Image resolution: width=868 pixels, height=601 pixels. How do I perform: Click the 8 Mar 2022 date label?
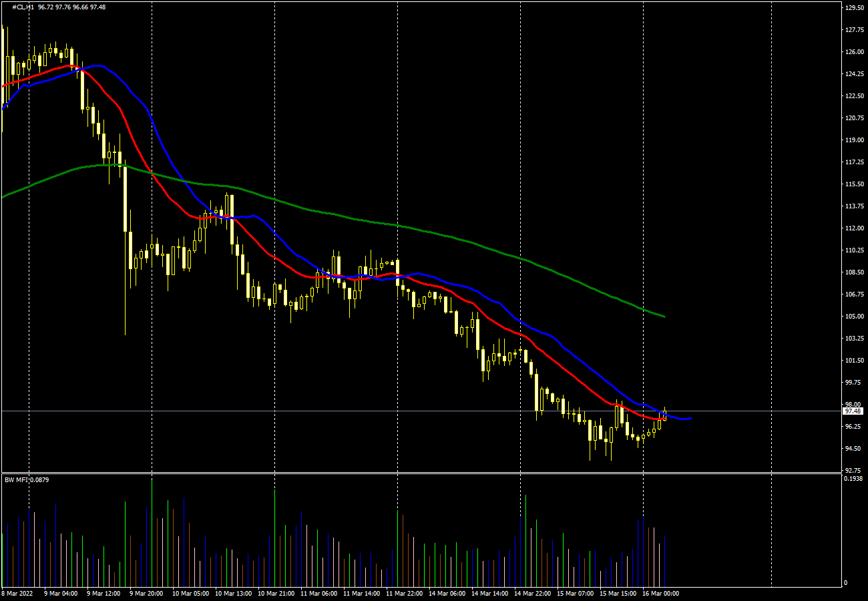click(16, 593)
